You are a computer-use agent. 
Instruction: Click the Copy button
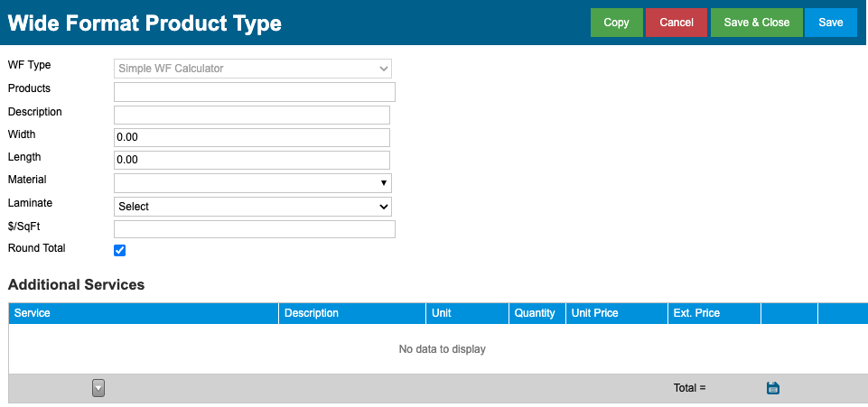pyautogui.click(x=617, y=23)
